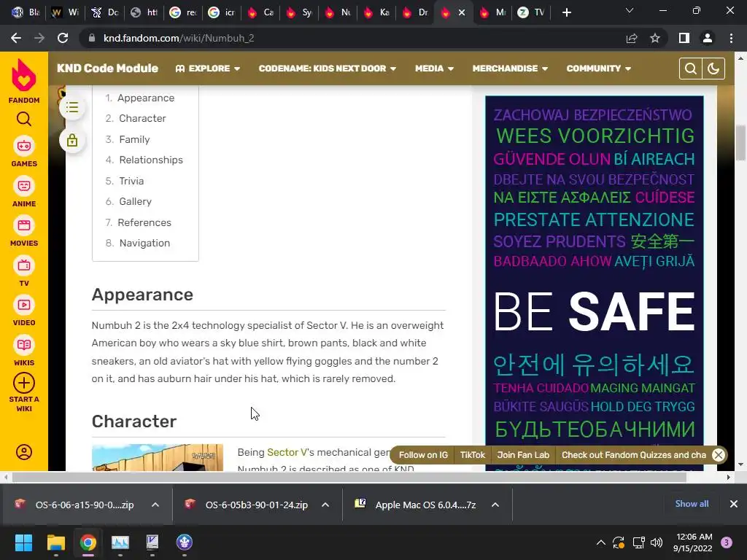Switch to the Wi Wikipedia tab
Viewport: 747px width, 560px height.
[x=65, y=12]
